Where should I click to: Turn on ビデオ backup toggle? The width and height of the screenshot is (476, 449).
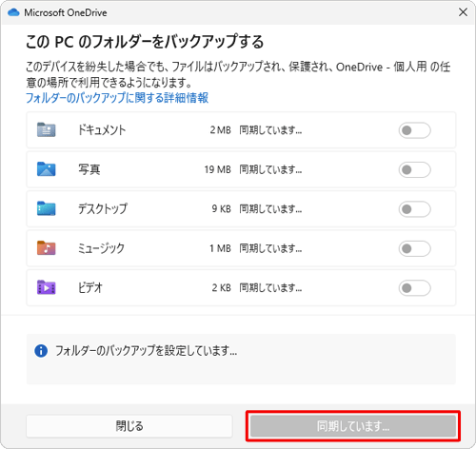pos(414,288)
